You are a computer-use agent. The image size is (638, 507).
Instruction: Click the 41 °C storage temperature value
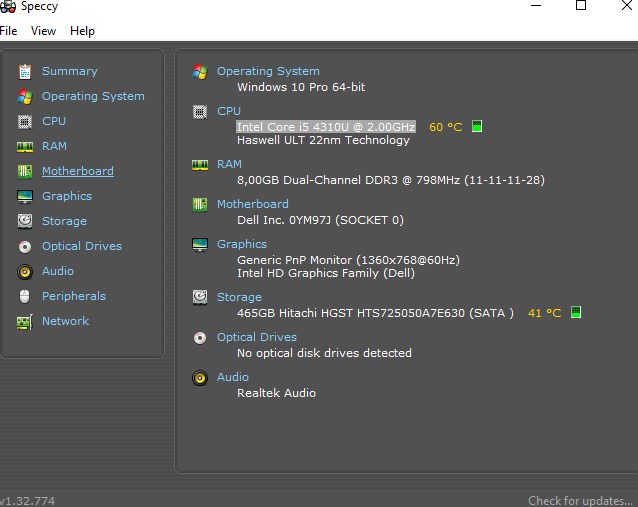point(544,313)
